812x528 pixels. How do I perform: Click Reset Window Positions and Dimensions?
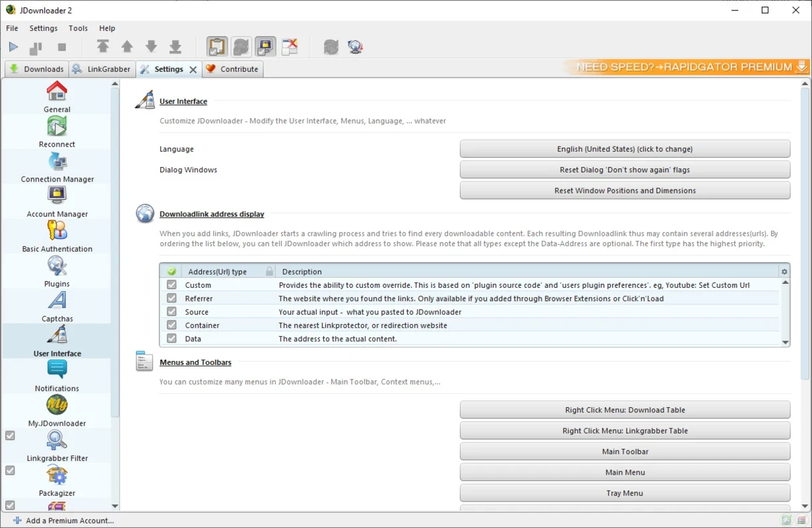coord(625,190)
